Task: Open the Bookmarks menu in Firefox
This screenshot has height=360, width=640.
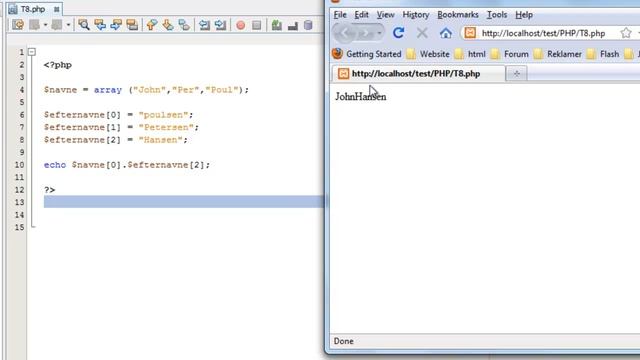Action: coord(458,15)
